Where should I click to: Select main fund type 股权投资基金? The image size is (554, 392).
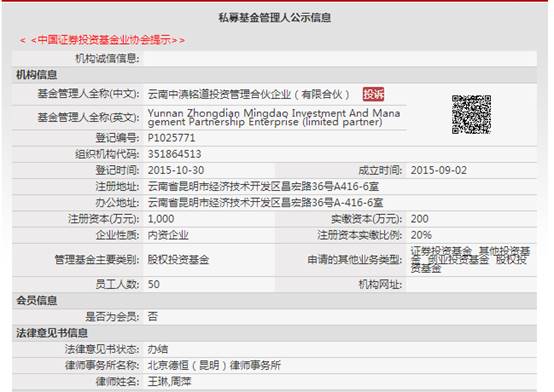click(x=178, y=260)
